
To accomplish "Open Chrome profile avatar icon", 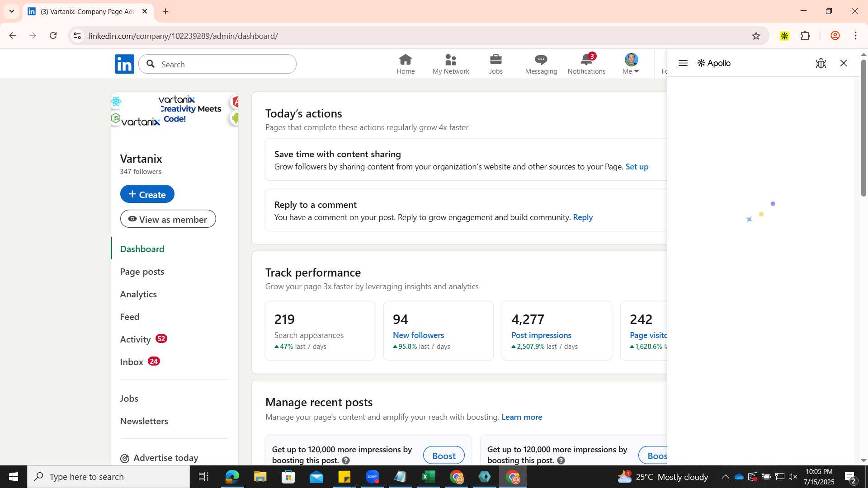I will coord(835,36).
